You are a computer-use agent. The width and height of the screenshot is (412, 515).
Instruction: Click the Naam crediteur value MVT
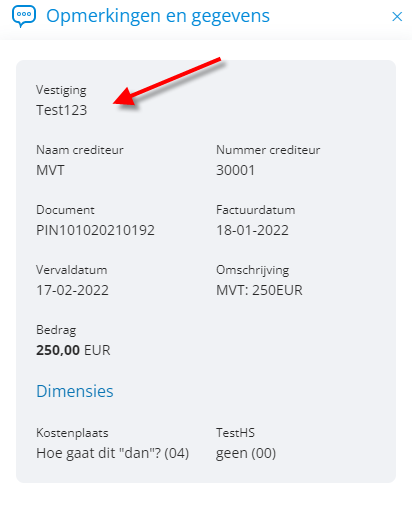pyautogui.click(x=50, y=170)
